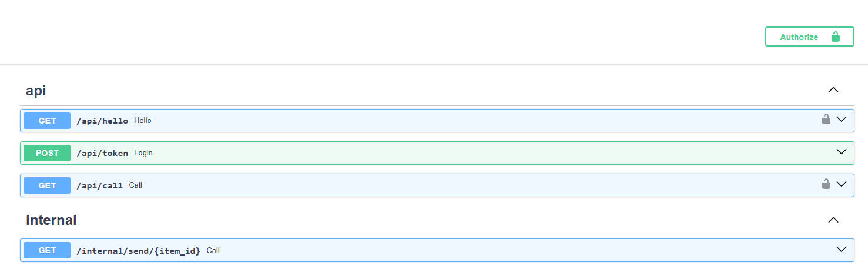Click the /api/hello path text

pos(102,121)
